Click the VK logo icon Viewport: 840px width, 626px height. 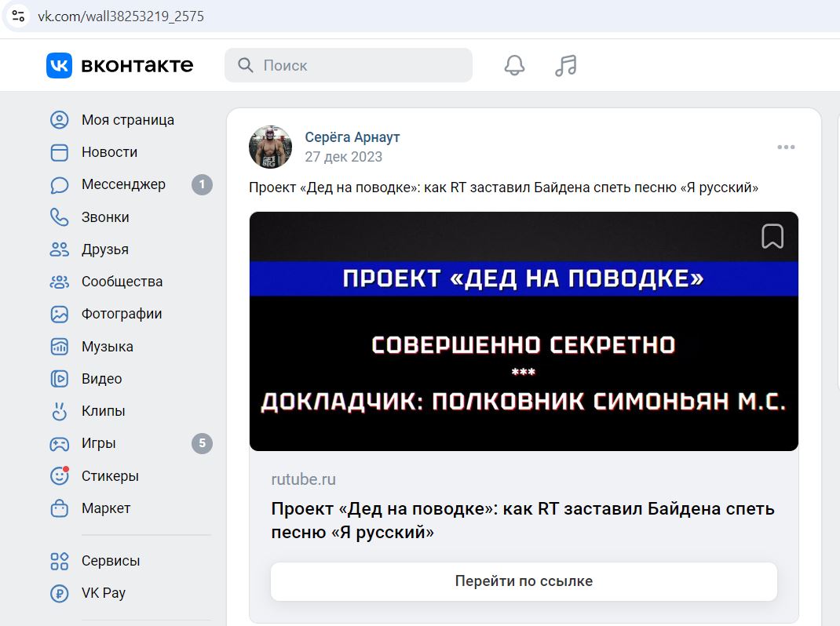tap(59, 65)
